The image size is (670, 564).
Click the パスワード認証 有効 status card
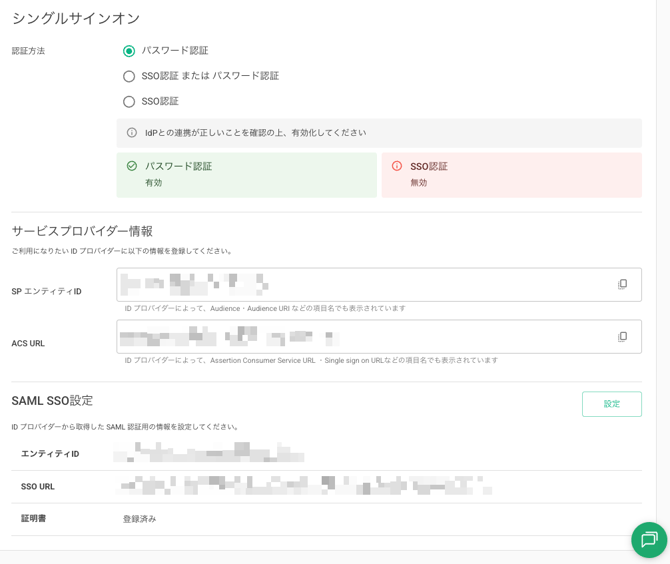tap(246, 175)
